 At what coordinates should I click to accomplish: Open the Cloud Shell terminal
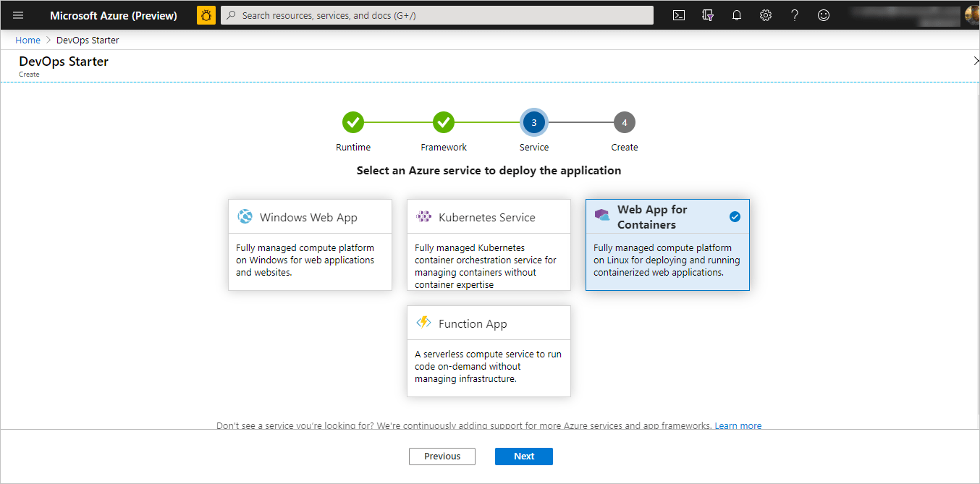coord(678,14)
